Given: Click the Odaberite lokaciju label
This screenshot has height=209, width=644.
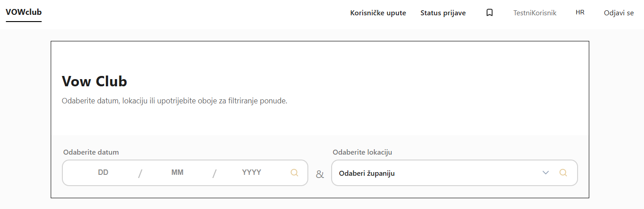Looking at the screenshot, I should coord(362,152).
